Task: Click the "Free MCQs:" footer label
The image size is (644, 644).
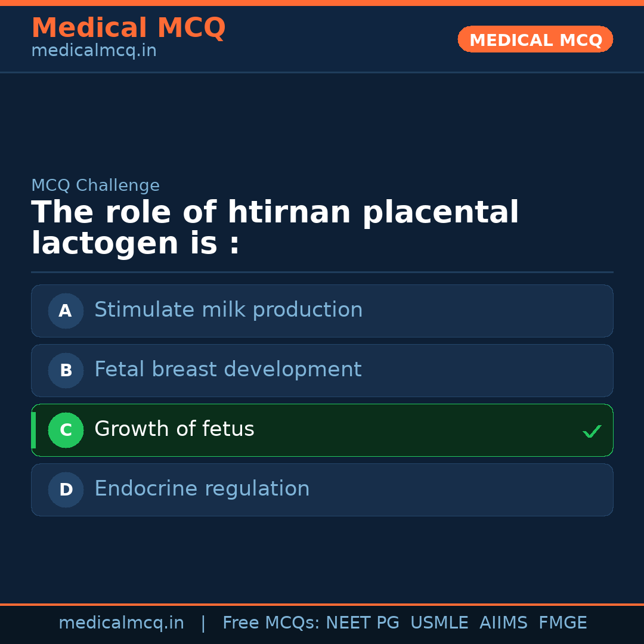Action: tap(271, 623)
